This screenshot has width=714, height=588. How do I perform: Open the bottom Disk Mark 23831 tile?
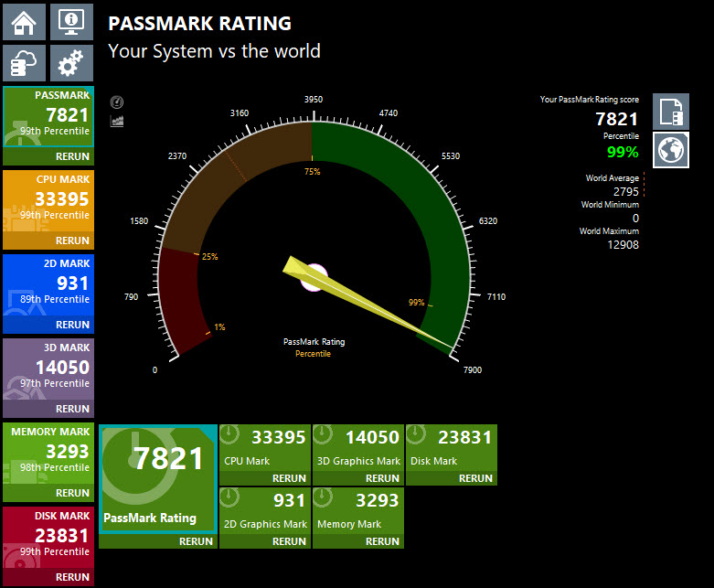tap(452, 448)
